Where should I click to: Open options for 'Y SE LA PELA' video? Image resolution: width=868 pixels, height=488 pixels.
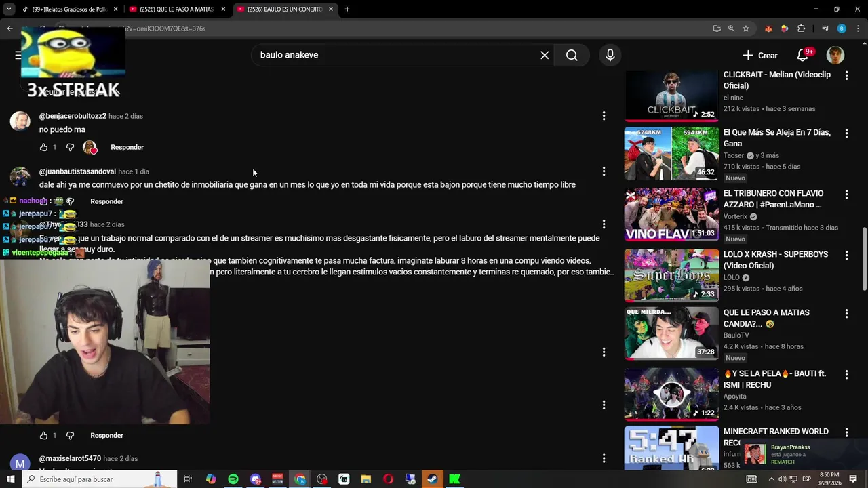[846, 375]
